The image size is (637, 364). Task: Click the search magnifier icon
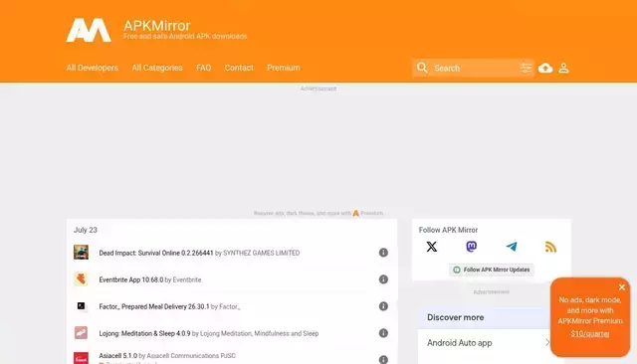422,68
